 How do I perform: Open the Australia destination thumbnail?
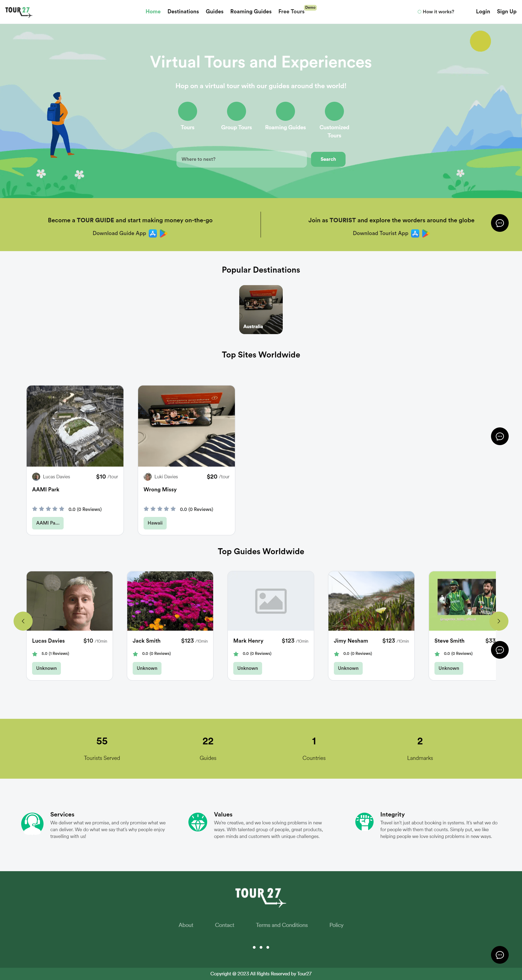pyautogui.click(x=261, y=309)
